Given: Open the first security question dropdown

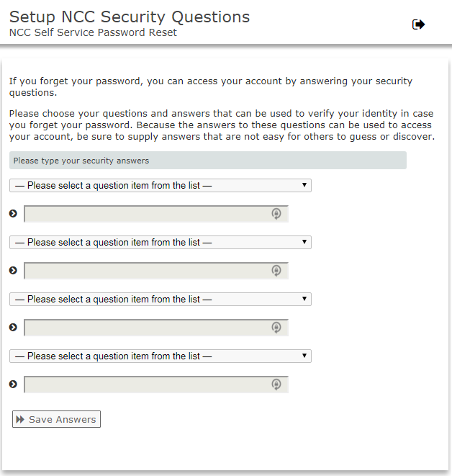Looking at the screenshot, I should (x=160, y=186).
